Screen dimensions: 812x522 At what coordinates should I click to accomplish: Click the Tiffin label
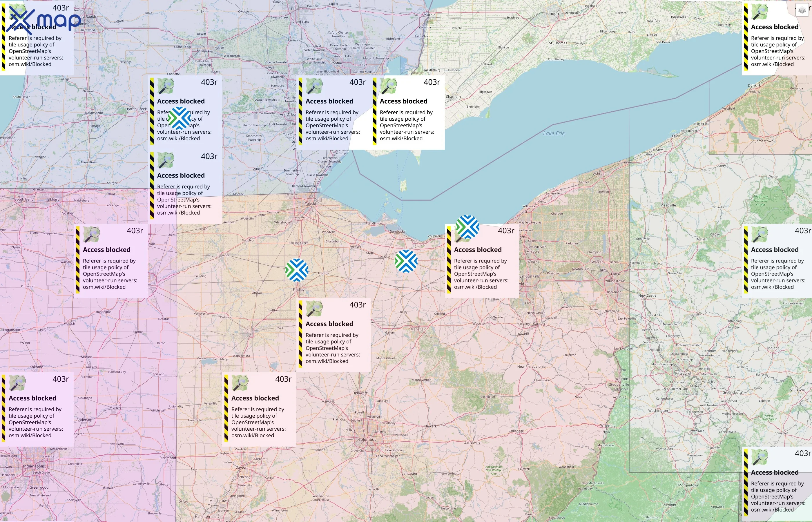coord(348,279)
